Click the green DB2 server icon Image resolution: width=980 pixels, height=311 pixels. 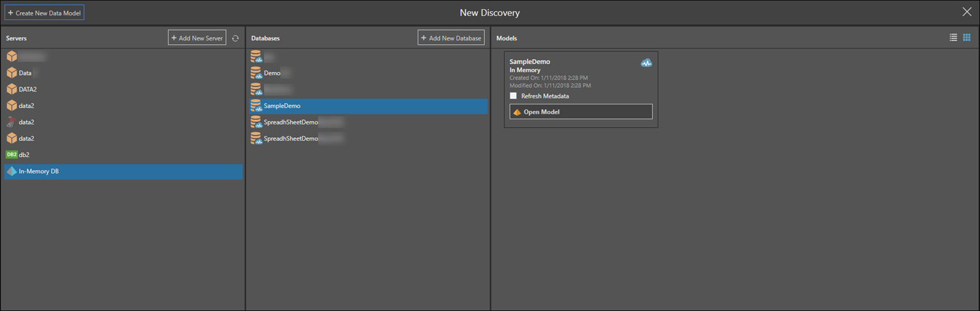[12, 155]
